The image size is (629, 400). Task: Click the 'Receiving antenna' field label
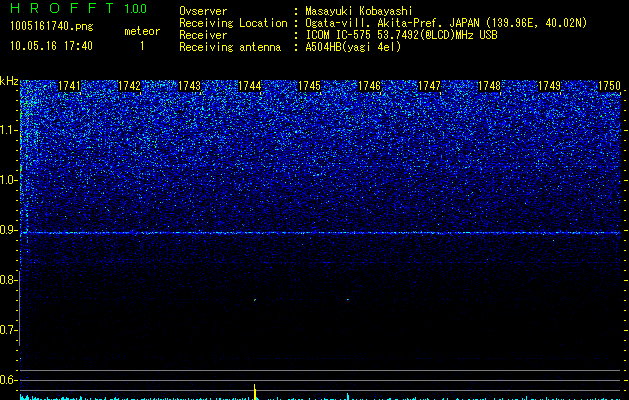(230, 47)
